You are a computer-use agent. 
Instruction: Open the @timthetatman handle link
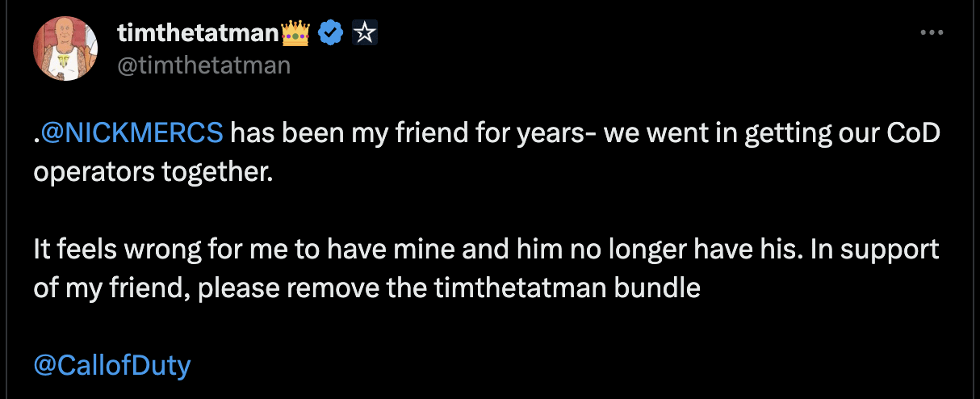203,65
